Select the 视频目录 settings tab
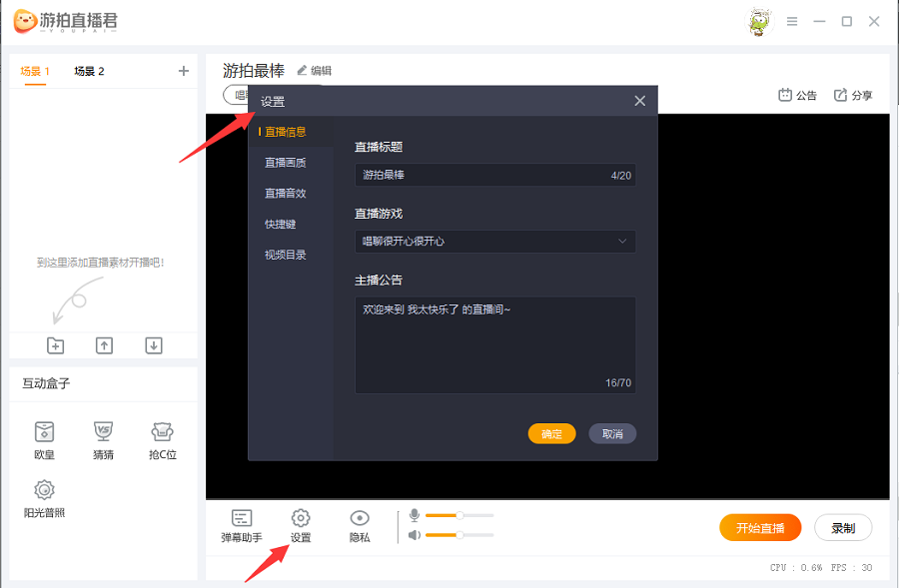899x588 pixels. pyautogui.click(x=286, y=254)
